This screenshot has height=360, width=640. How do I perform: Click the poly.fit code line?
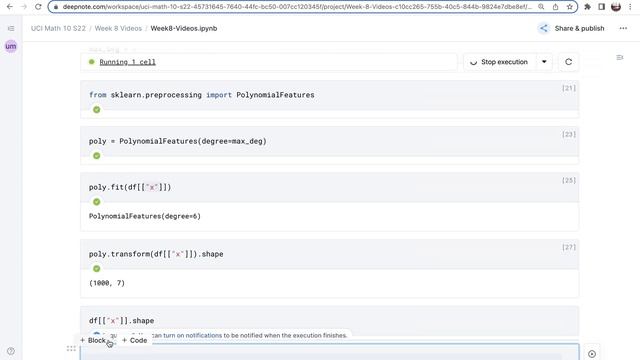click(x=130, y=187)
